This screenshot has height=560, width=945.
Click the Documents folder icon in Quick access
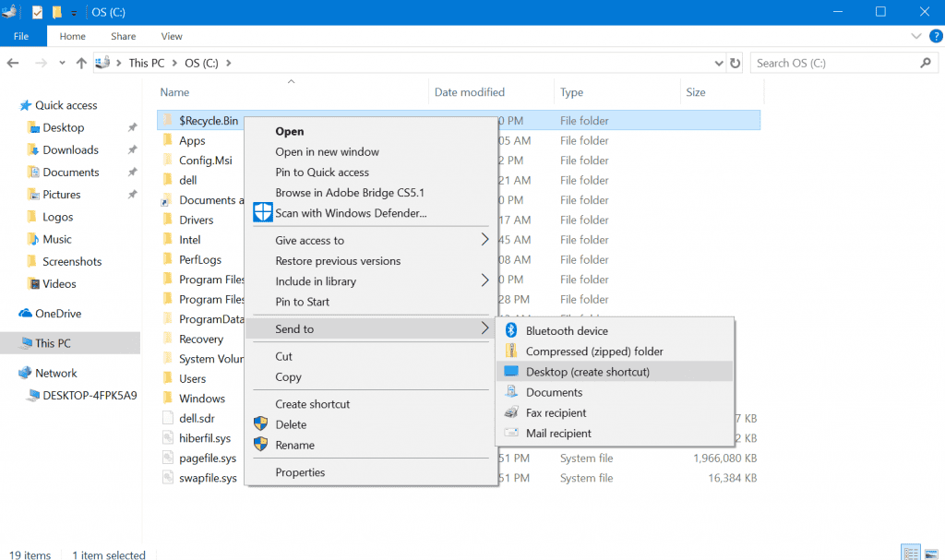tap(33, 173)
